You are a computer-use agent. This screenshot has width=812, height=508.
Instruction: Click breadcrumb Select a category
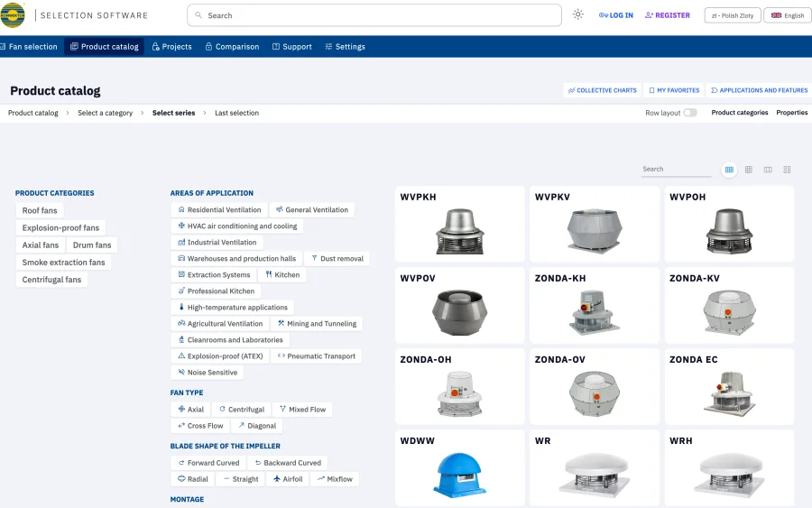click(x=106, y=113)
